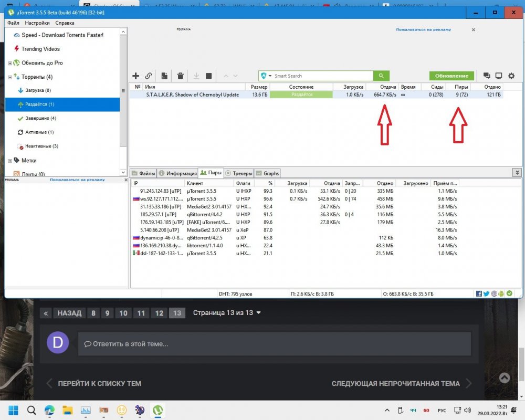The width and height of the screenshot is (525, 420).
Task: Click inside the Smart Search field
Action: click(x=320, y=76)
